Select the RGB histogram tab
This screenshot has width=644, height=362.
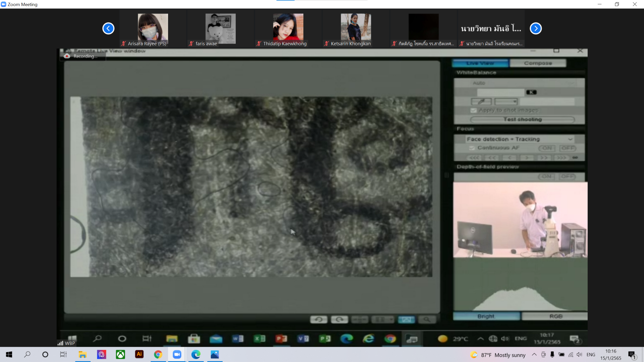click(x=555, y=316)
